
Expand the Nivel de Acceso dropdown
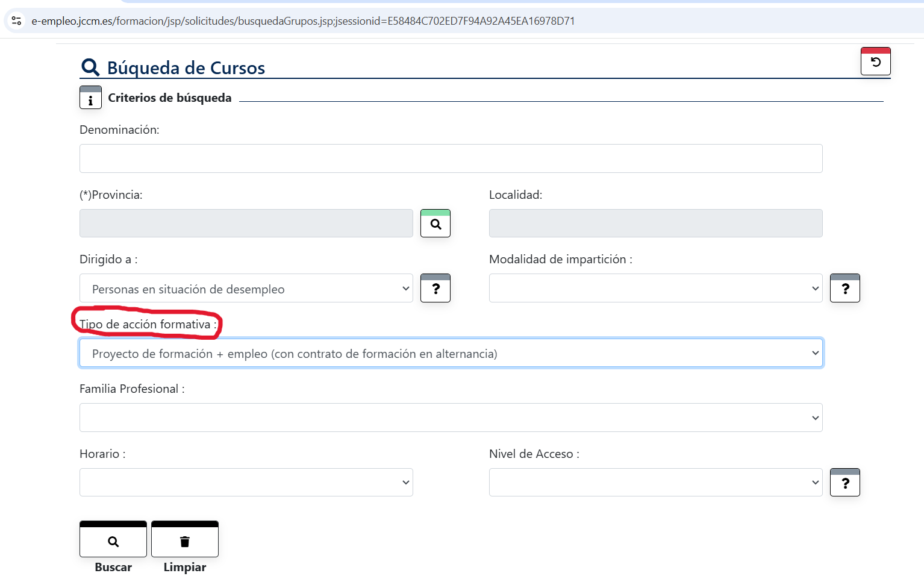click(656, 483)
